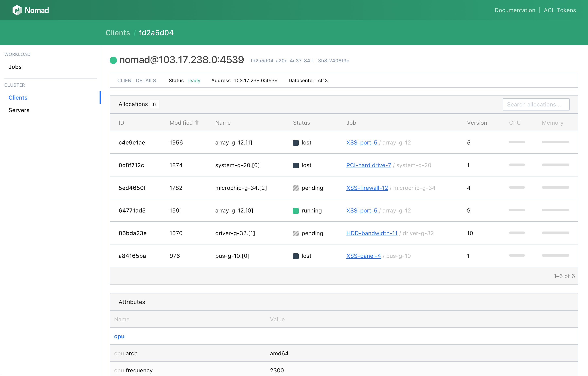
Task: Click lost status icon for c4e9e1ae
Action: click(x=296, y=143)
